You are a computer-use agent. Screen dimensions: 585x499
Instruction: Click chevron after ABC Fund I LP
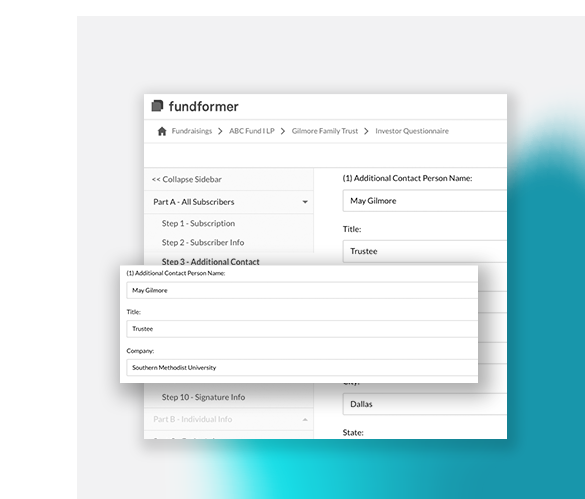(x=283, y=131)
